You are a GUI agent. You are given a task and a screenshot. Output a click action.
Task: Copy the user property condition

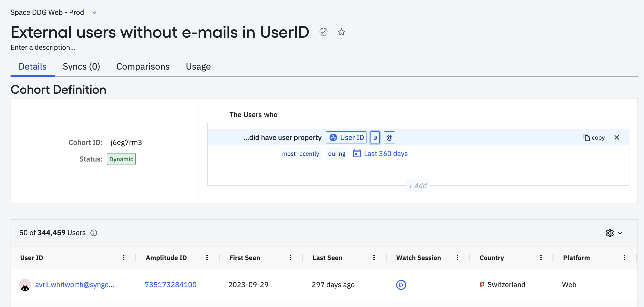coord(594,138)
